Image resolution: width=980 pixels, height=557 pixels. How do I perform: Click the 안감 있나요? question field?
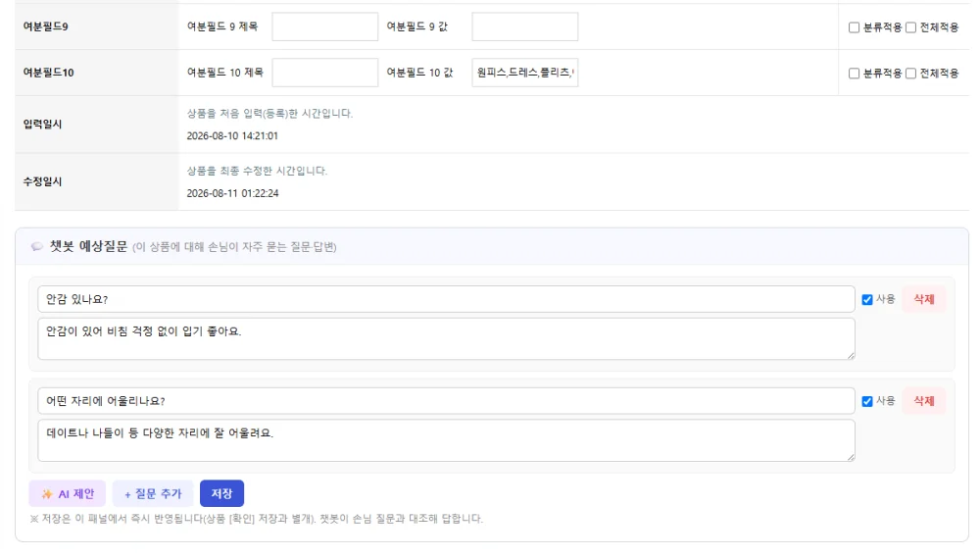tap(446, 299)
